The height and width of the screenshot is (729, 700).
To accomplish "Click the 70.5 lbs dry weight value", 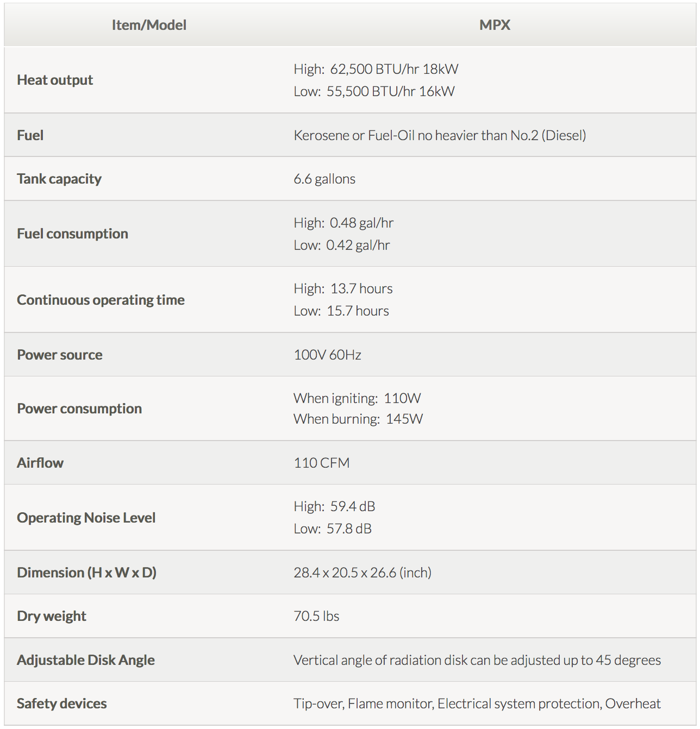I will 316,616.
